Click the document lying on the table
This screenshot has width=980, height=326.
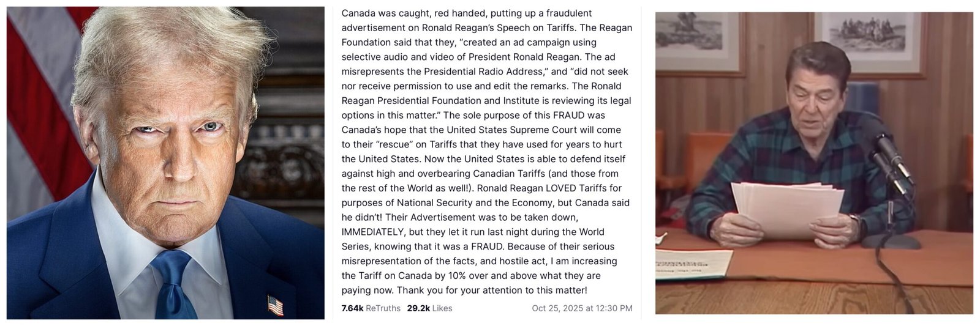tap(692, 263)
